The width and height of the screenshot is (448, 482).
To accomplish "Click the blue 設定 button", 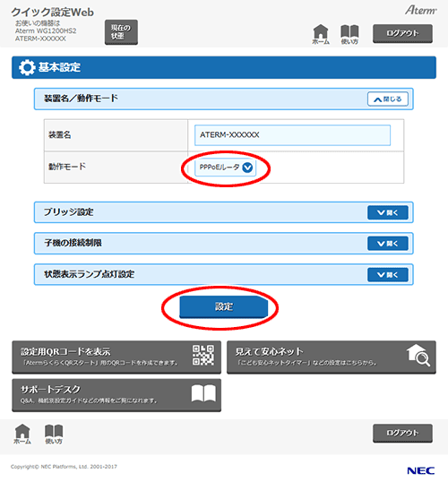I will click(x=223, y=306).
